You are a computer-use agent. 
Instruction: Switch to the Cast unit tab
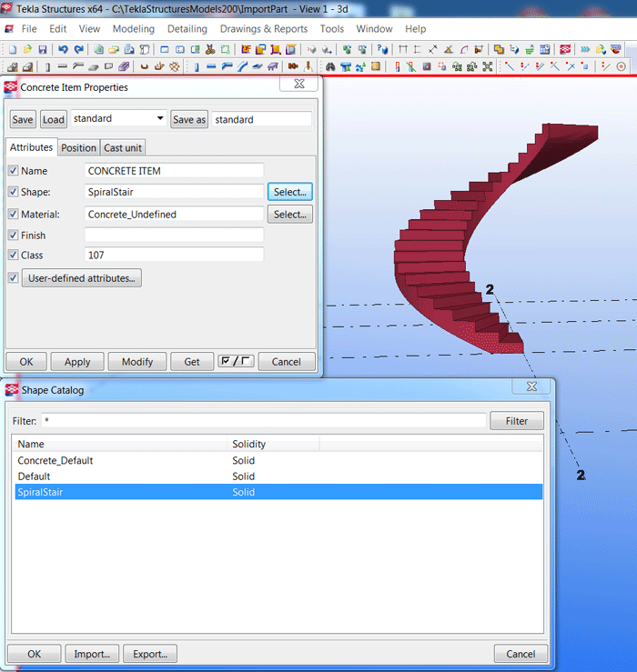point(122,148)
